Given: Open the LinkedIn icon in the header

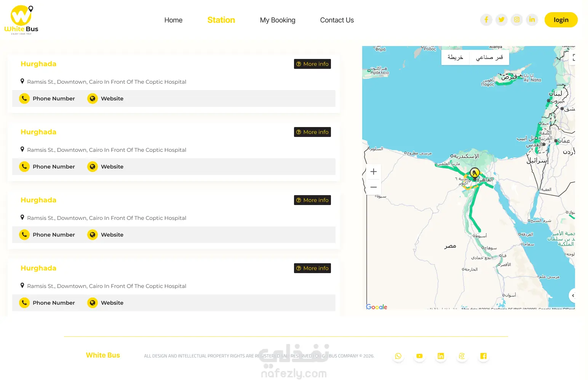Looking at the screenshot, I should pos(532,20).
